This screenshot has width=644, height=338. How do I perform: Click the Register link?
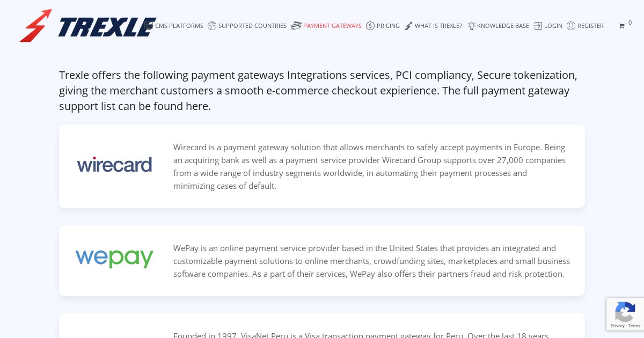coord(590,26)
